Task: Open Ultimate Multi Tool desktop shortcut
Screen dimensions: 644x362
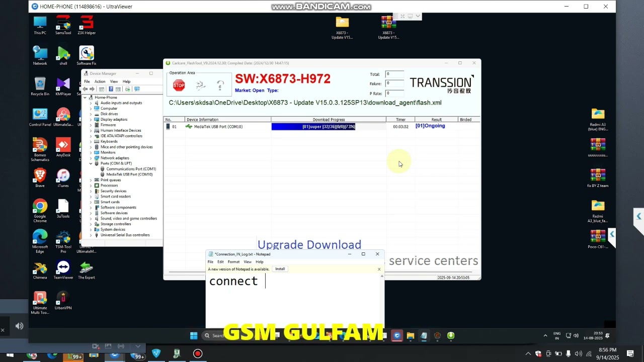Action: point(40,303)
